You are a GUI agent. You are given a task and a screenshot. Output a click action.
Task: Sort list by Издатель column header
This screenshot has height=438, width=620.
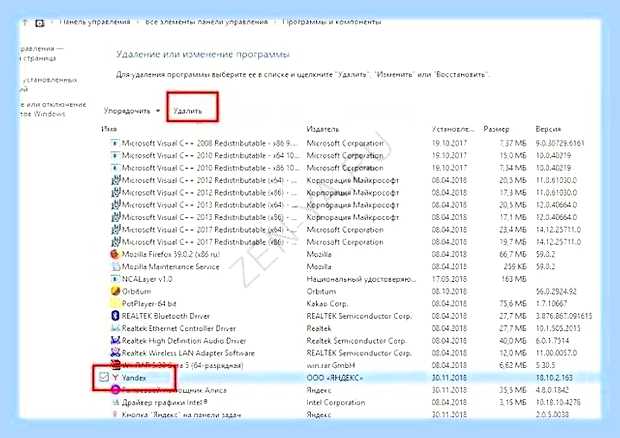click(323, 129)
